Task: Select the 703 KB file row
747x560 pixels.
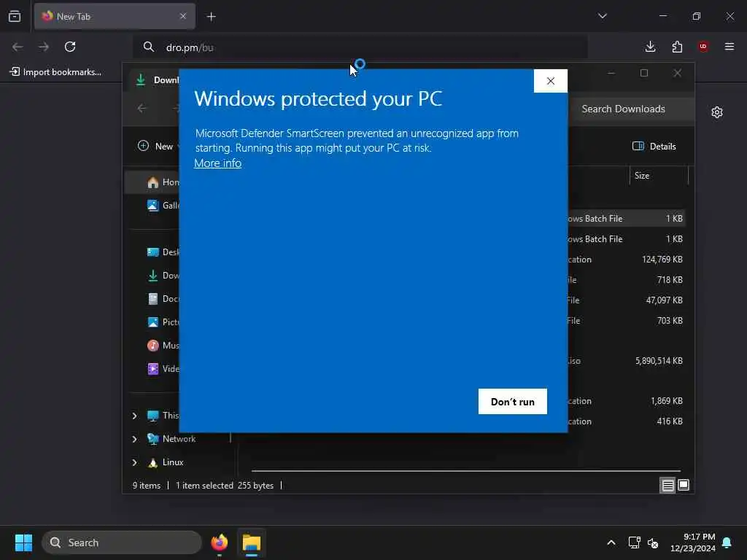Action: point(625,321)
